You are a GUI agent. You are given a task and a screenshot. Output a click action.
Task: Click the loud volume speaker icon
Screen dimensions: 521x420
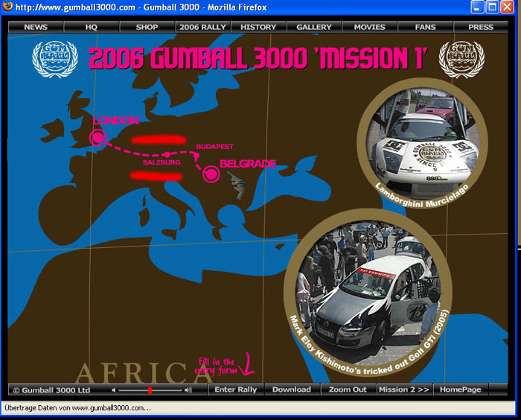click(x=188, y=389)
